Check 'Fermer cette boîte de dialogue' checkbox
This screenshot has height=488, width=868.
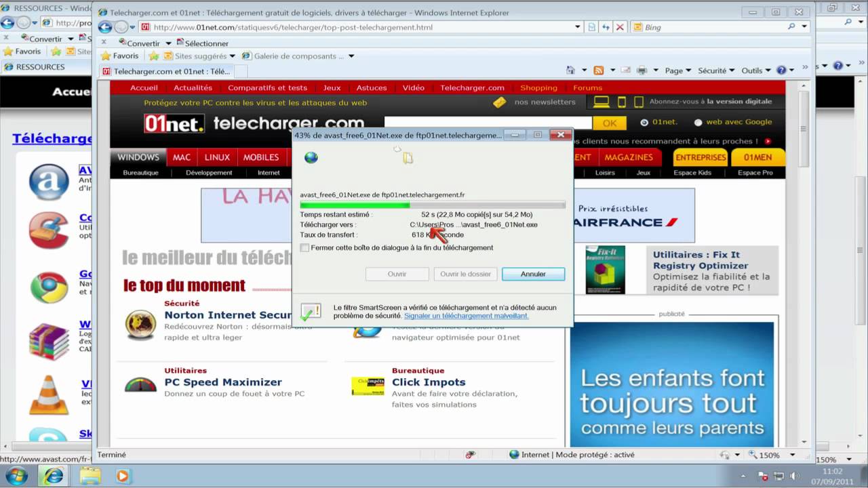click(304, 247)
